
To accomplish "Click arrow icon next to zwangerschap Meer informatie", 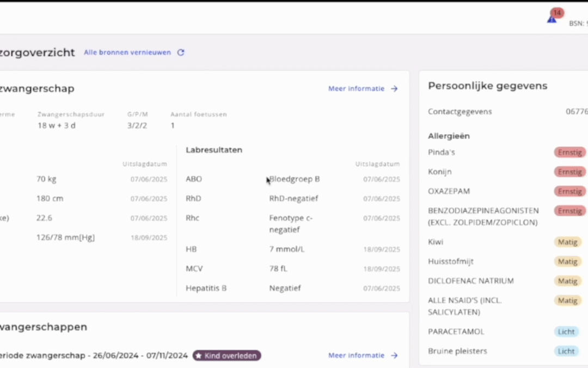I will [395, 89].
